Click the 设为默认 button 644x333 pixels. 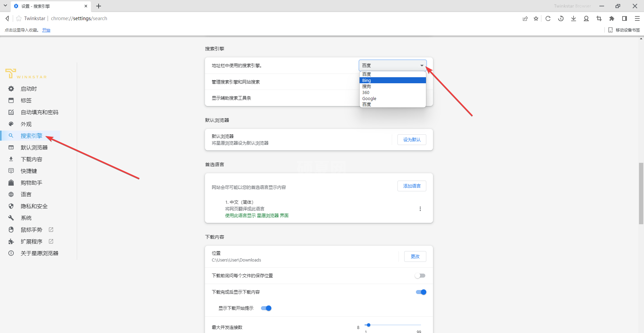[x=412, y=140]
